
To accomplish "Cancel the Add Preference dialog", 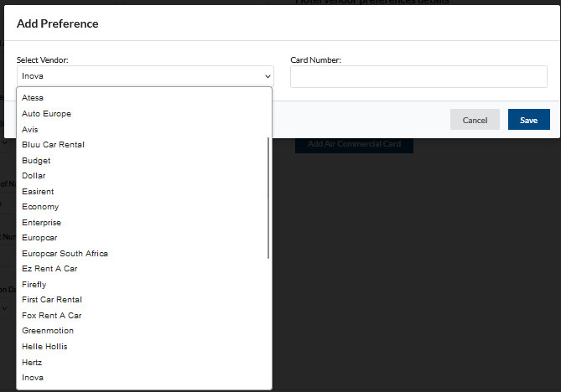I will click(x=475, y=120).
